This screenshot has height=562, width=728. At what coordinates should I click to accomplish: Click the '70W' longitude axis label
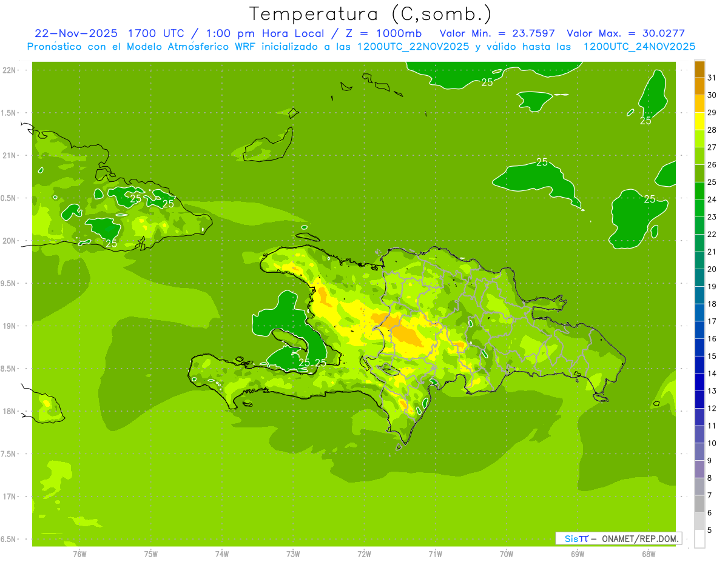click(507, 554)
